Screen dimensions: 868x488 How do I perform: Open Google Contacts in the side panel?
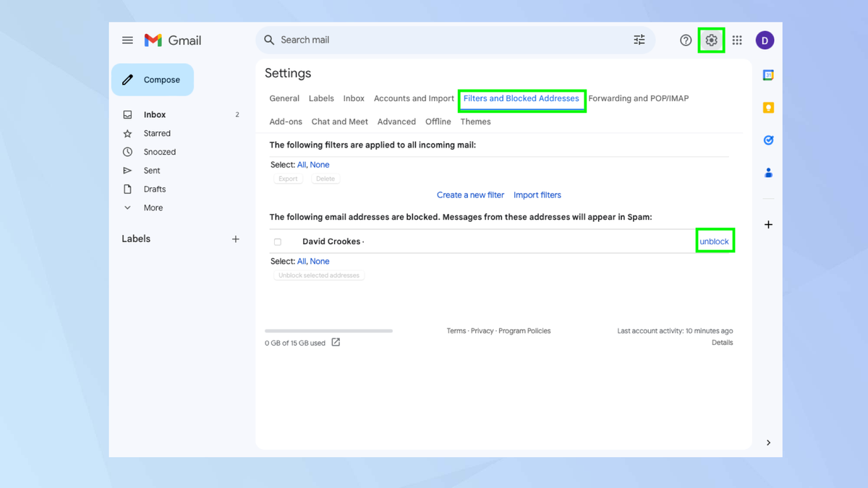point(767,172)
